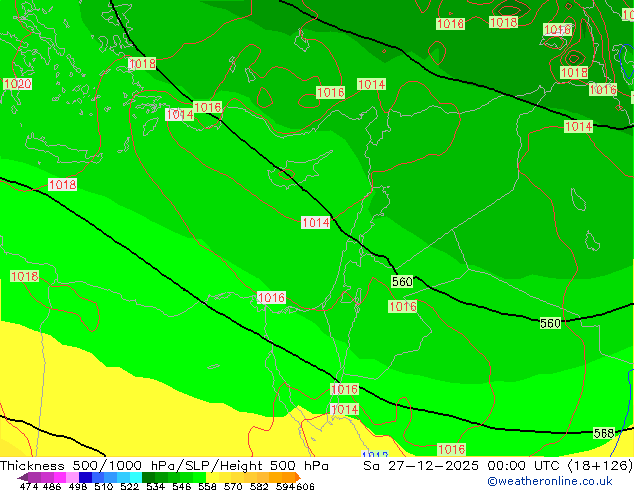Click the 'Thickness 500/1000 hPa/SLP/Height 500 hPa' title
634x490 pixels.
click(164, 465)
